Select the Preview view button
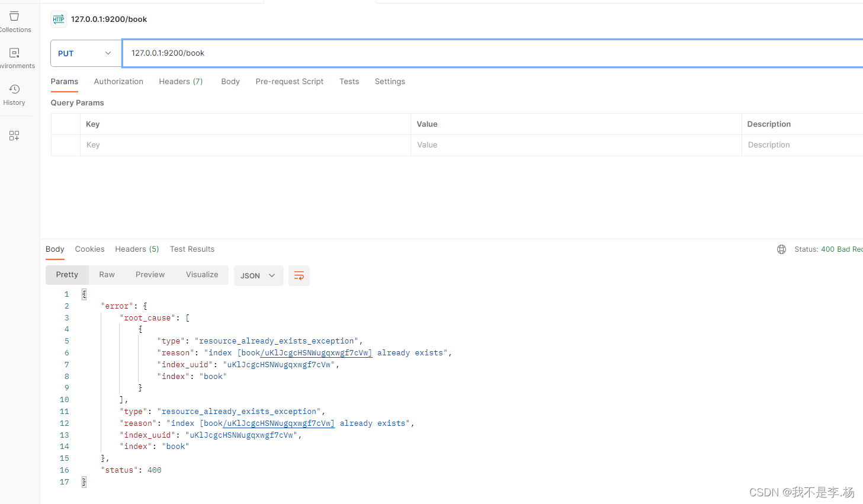863x504 pixels. [x=150, y=275]
